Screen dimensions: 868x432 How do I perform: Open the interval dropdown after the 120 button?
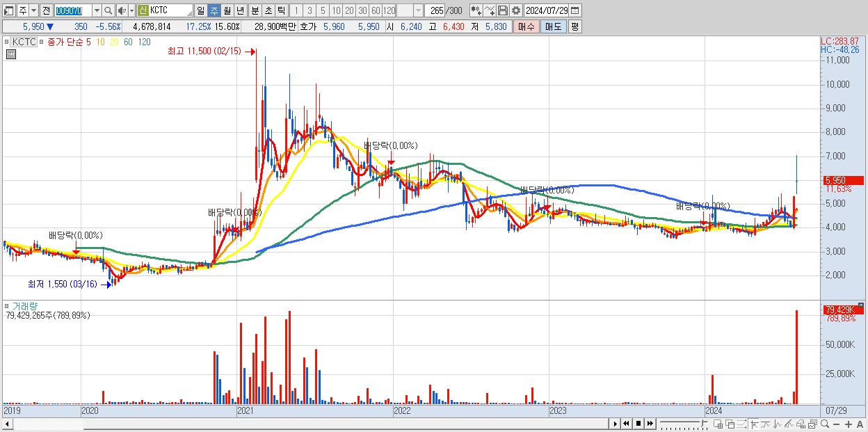click(419, 10)
